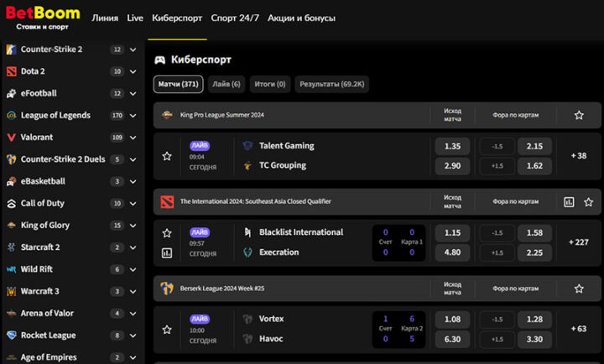This screenshot has height=364, width=604.
Task: Favorite the Talent Gaming vs TC Grouping match
Action: click(167, 156)
